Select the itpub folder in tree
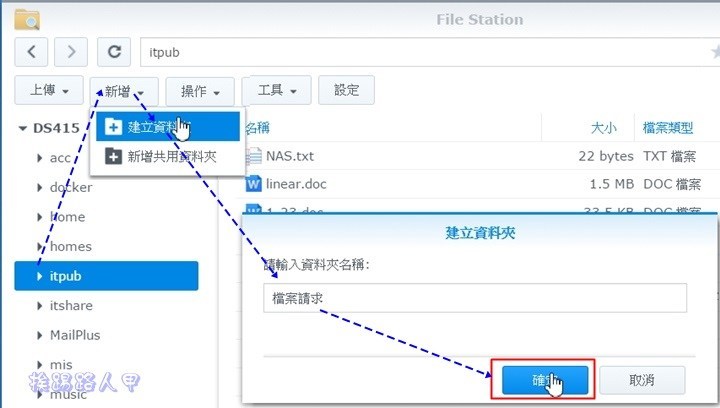The width and height of the screenshot is (720, 408). click(106, 276)
